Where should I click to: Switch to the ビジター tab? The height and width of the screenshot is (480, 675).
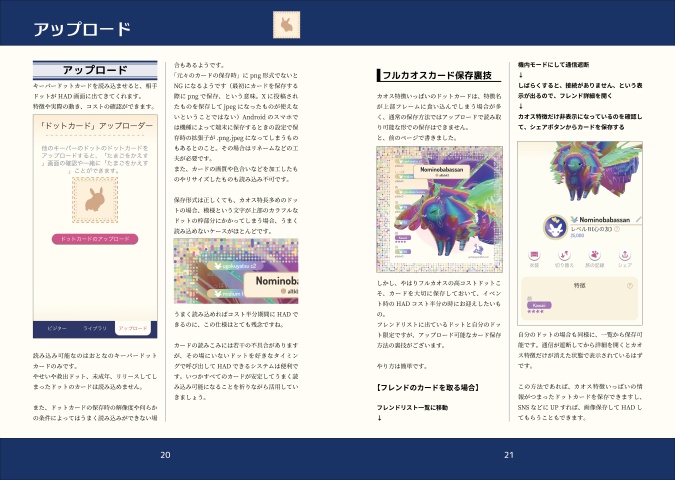coord(57,328)
